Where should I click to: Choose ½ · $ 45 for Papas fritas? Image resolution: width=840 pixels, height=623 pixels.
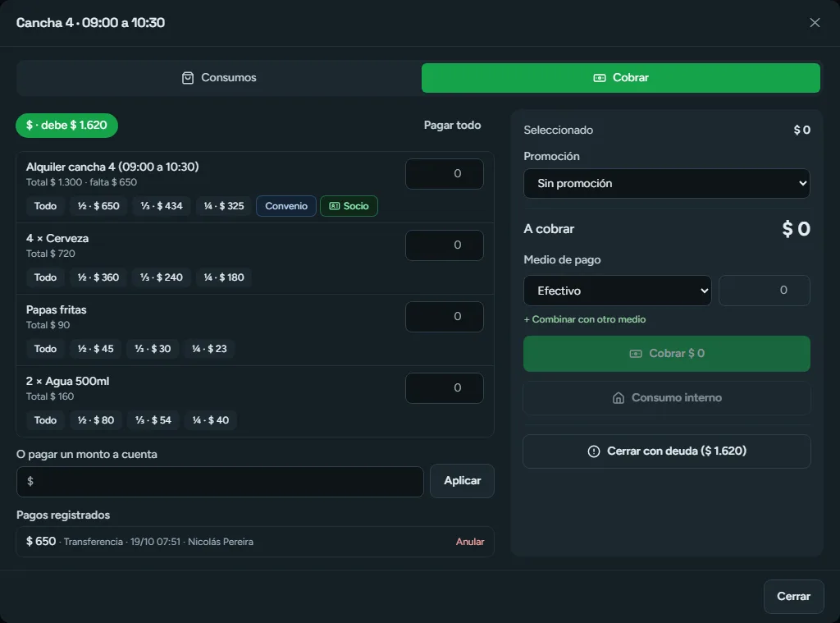tap(95, 349)
